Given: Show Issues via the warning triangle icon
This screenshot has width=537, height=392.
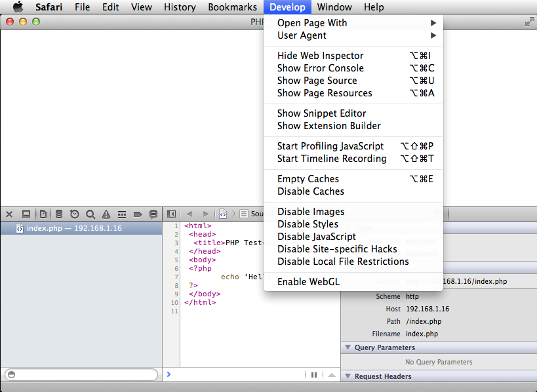Looking at the screenshot, I should [x=106, y=214].
